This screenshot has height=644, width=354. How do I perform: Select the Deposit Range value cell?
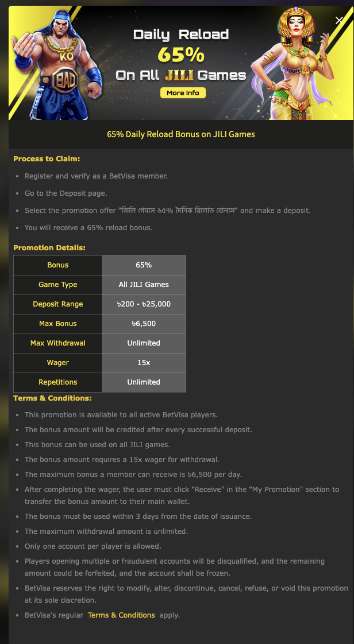click(x=144, y=304)
